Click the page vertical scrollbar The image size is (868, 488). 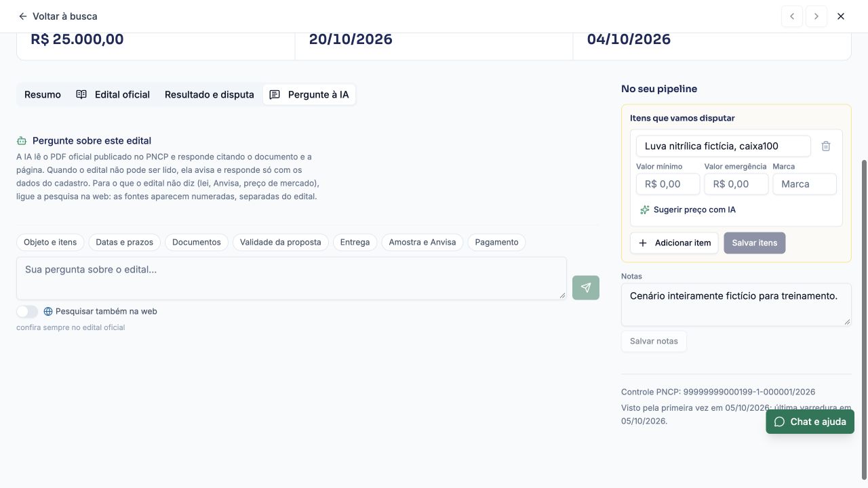864,319
